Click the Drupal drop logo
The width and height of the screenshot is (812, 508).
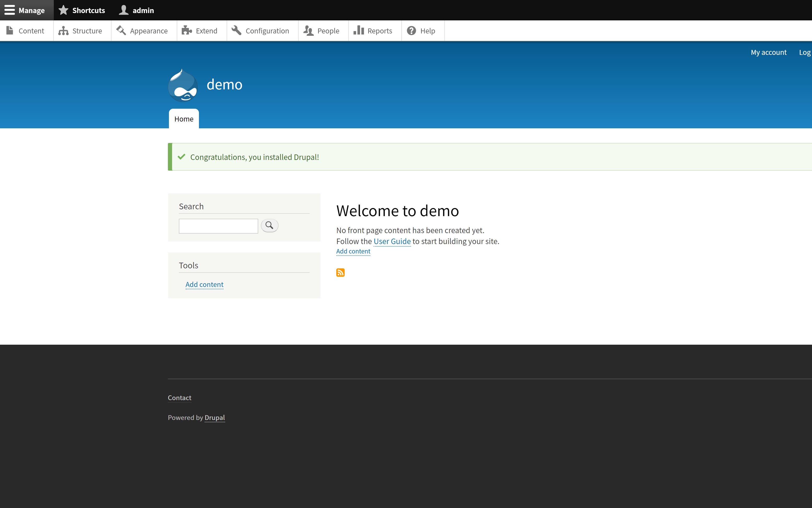pos(183,85)
